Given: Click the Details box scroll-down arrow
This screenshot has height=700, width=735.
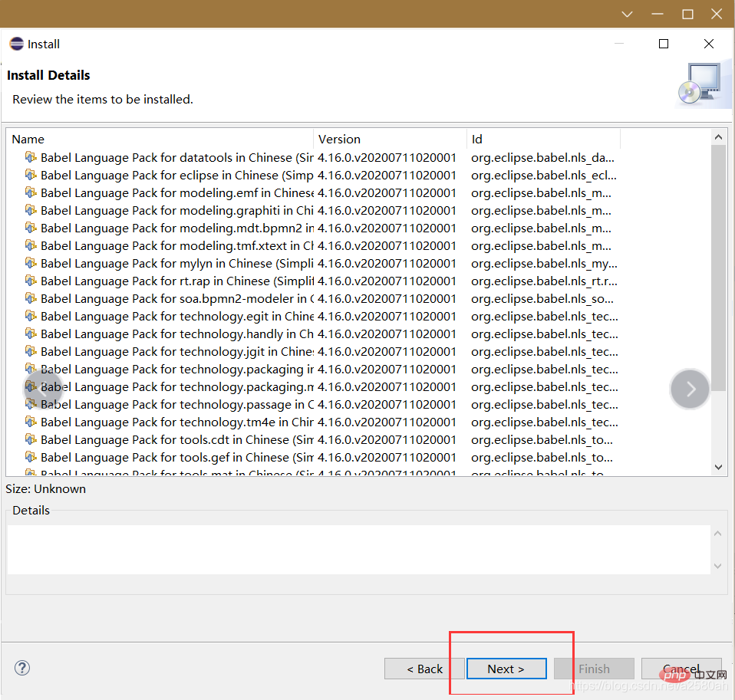Looking at the screenshot, I should point(717,566).
